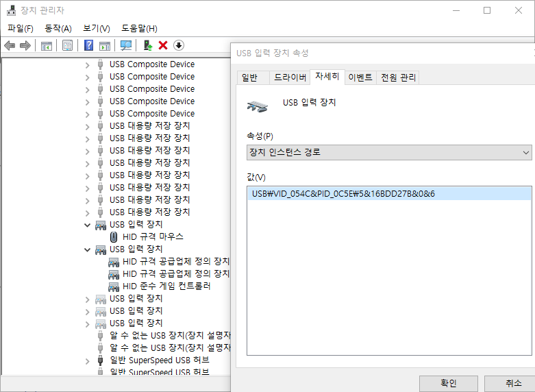Toggle the show/hide action pane icon
The height and width of the screenshot is (392, 535).
click(105, 45)
